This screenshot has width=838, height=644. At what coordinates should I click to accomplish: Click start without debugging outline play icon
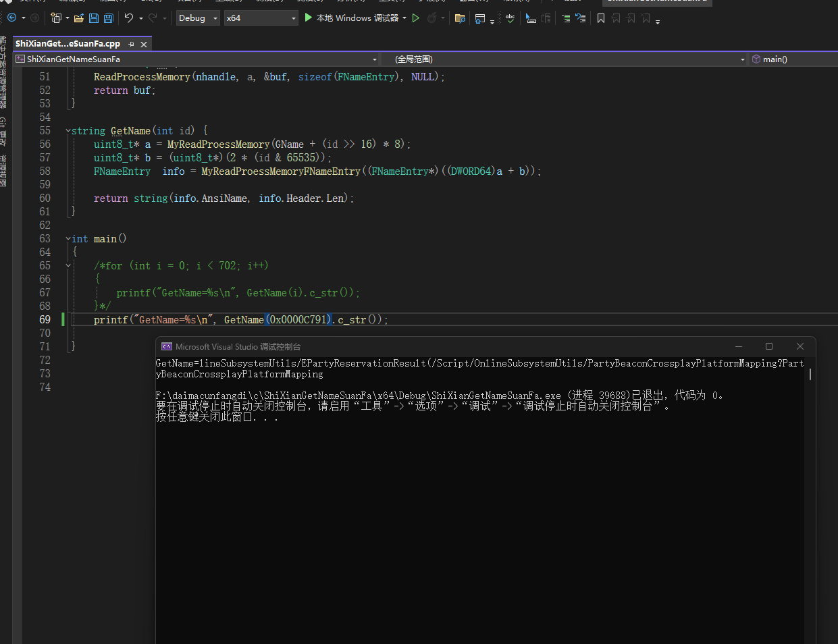tap(416, 18)
